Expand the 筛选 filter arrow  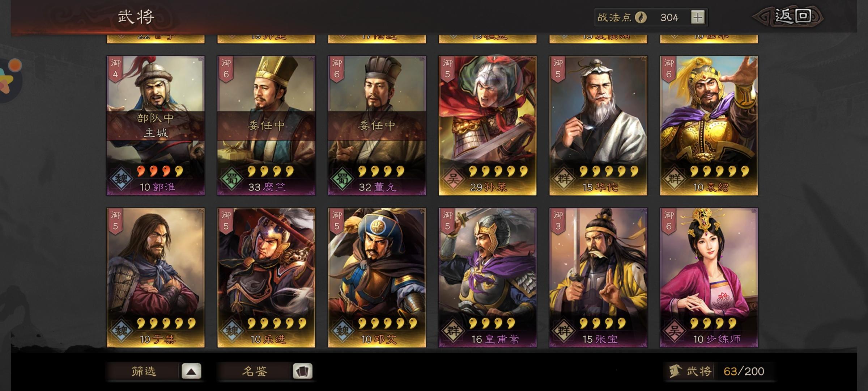191,371
